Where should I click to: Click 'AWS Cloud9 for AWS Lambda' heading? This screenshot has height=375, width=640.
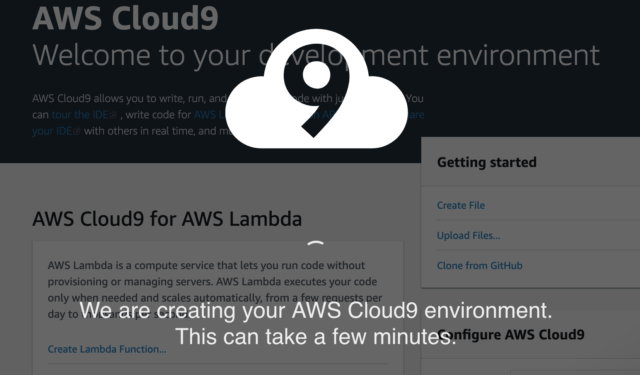click(167, 219)
